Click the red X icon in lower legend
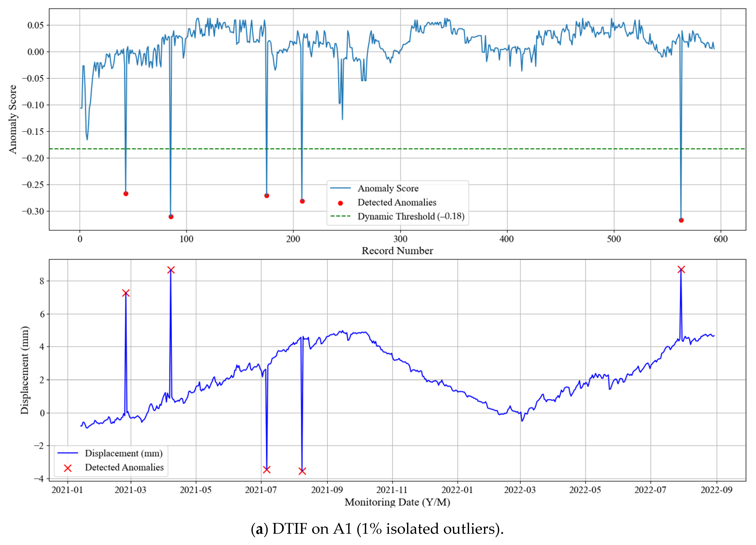756x545 pixels. coord(68,468)
